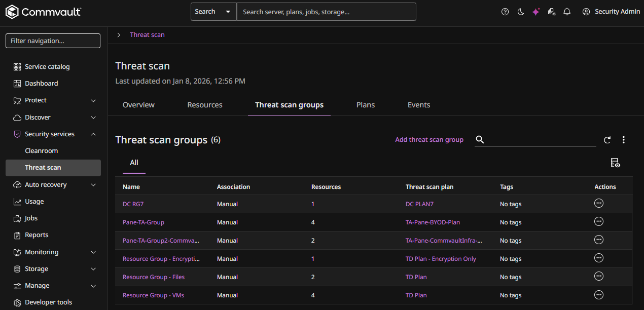Open the Commvault AI assistant sparkle icon
Image resolution: width=644 pixels, height=310 pixels.
536,11
